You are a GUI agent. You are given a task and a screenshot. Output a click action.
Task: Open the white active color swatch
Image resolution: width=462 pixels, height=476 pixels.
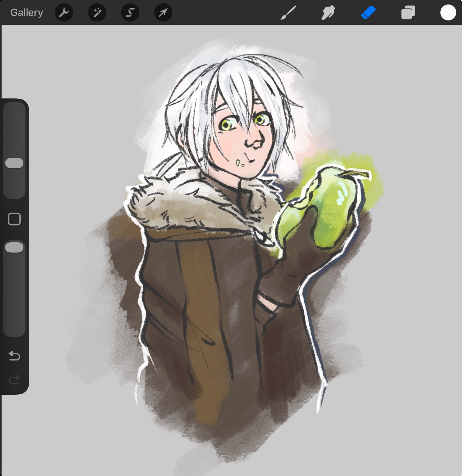coord(448,13)
